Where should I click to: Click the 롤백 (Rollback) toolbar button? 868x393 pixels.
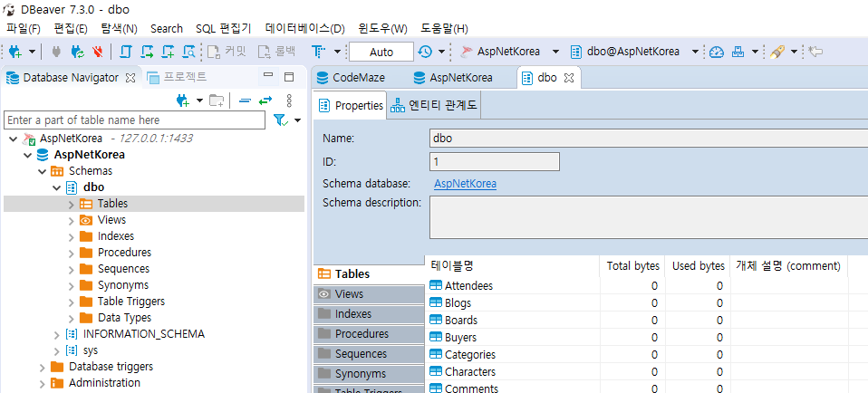point(276,52)
